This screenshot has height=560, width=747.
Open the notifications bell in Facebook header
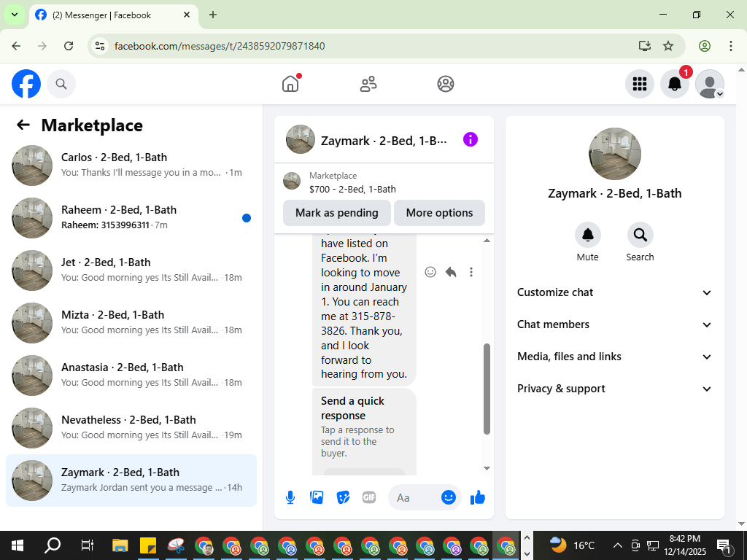[675, 84]
